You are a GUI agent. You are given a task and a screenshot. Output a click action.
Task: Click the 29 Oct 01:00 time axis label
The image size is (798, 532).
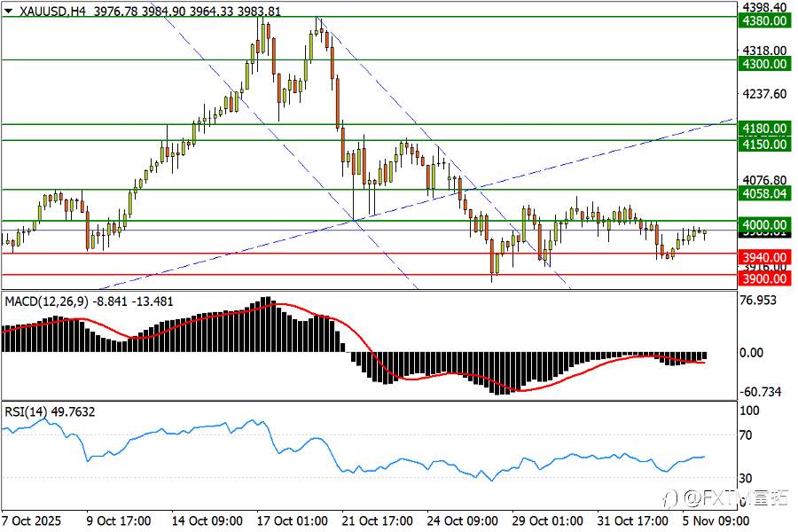tap(548, 521)
